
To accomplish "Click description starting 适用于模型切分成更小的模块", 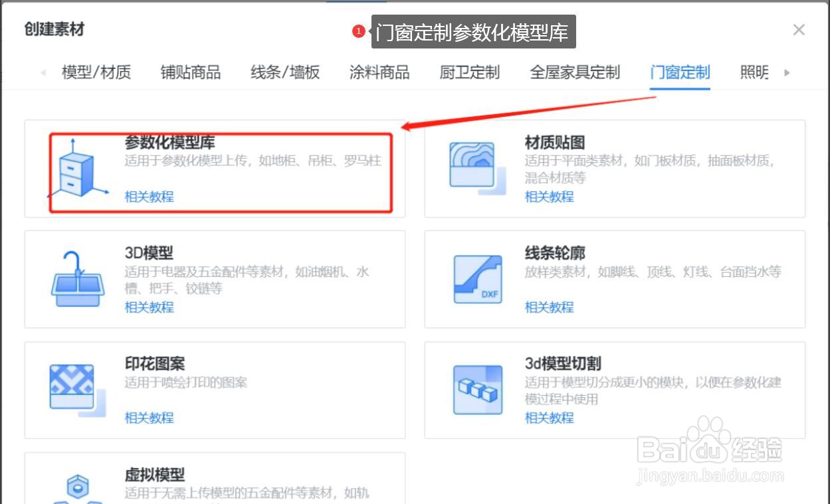I will pos(653,390).
